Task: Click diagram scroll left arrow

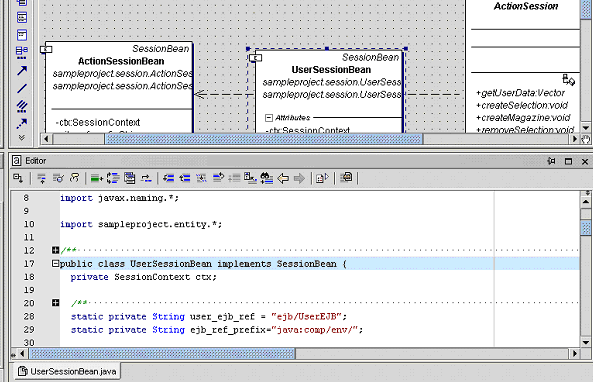Action: (x=46, y=139)
